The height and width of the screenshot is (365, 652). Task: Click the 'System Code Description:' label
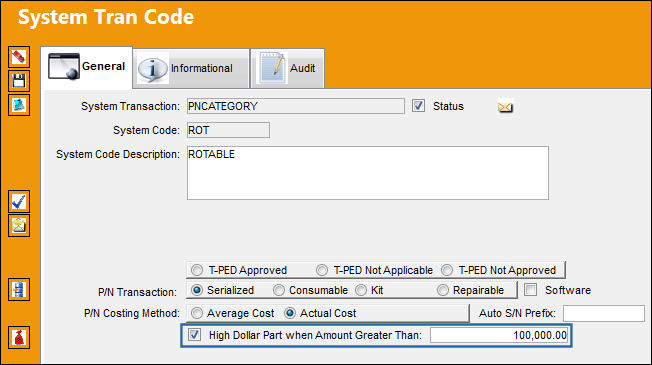click(118, 154)
